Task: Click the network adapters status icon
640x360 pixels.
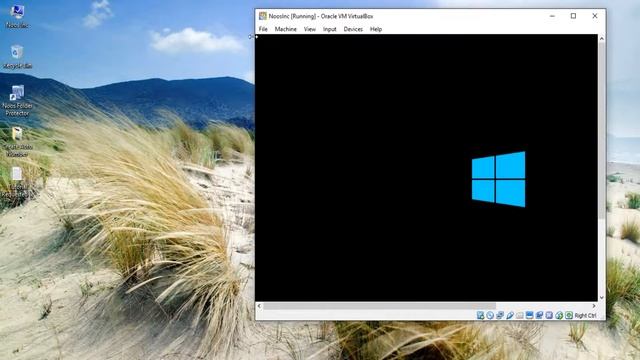Action: coord(500,315)
